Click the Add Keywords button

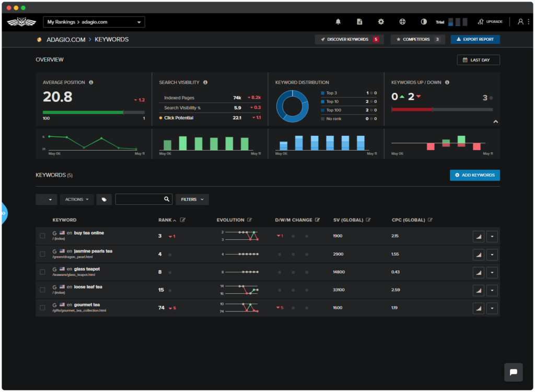click(475, 175)
